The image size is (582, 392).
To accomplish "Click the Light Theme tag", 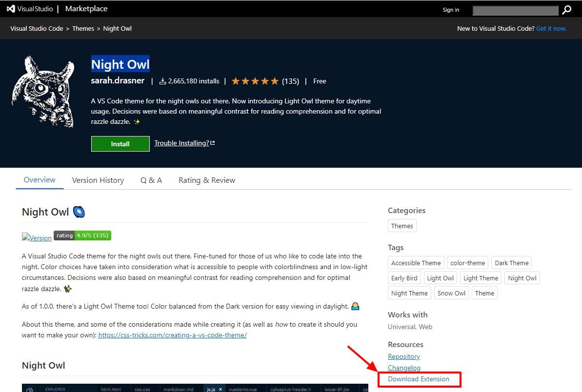I will [481, 278].
